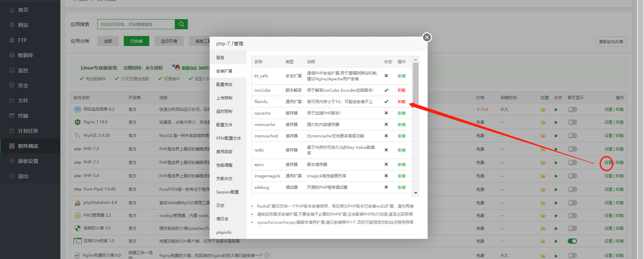Install the redis extension
The height and width of the screenshot is (259, 644).
click(401, 150)
